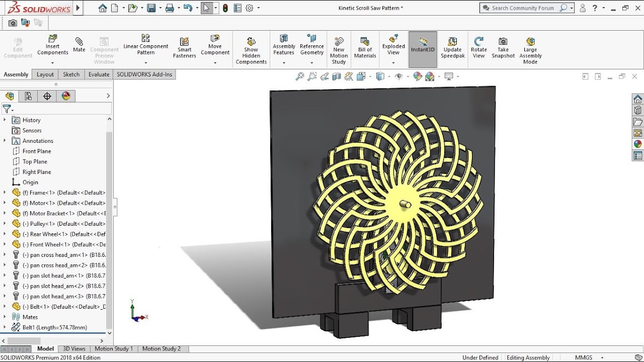The height and width of the screenshot is (362, 644).
Task: Click the Section View icon
Action: coord(337,76)
